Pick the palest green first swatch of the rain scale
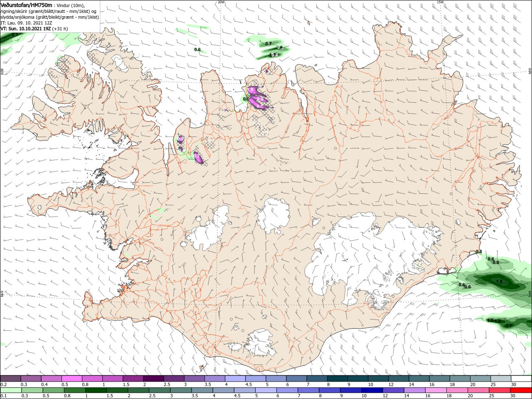The image size is (532, 399). [x=10, y=390]
